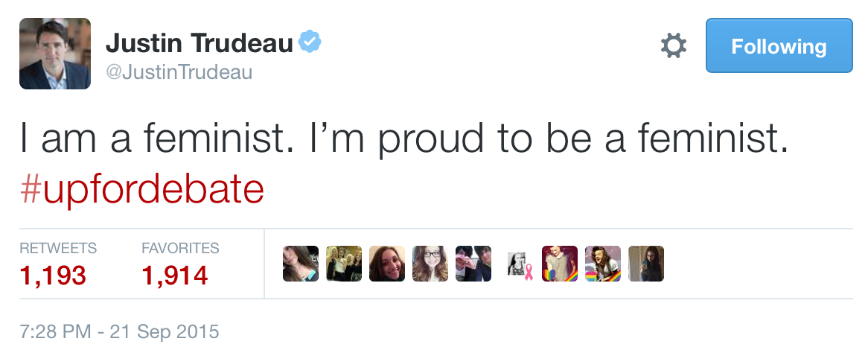Select the eighth avatar with rainbow stripes
Screen dimensions: 868x356
tap(603, 264)
